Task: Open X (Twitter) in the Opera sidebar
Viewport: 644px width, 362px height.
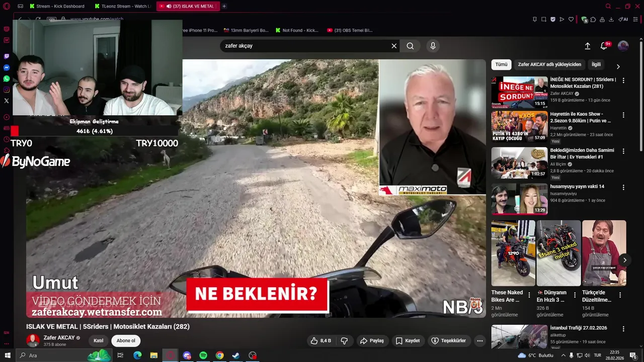Action: (x=7, y=101)
